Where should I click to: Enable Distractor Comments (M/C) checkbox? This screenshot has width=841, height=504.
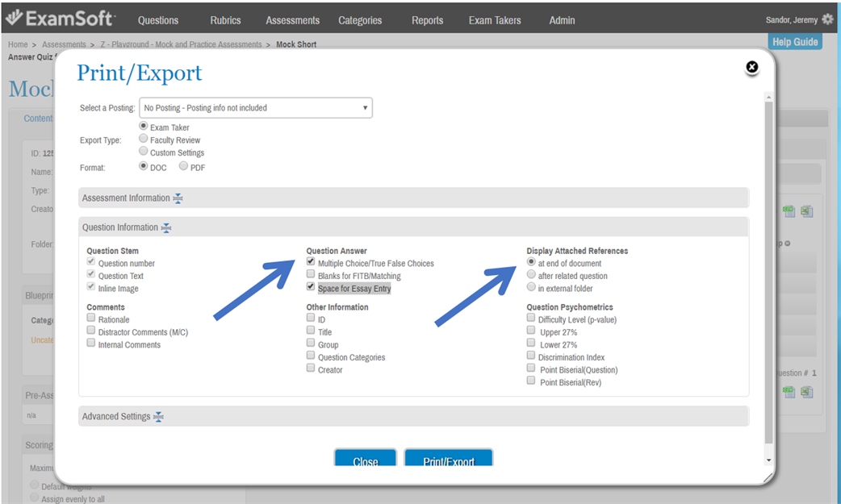pos(91,331)
